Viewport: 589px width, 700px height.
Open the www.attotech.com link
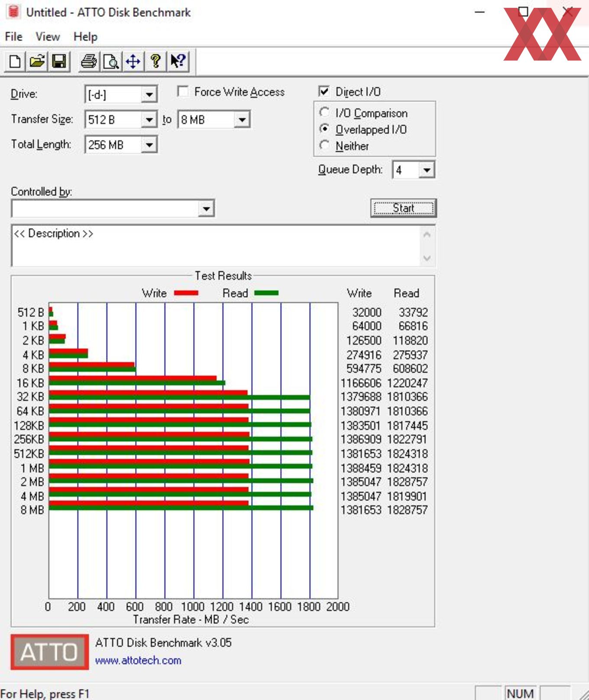138,661
